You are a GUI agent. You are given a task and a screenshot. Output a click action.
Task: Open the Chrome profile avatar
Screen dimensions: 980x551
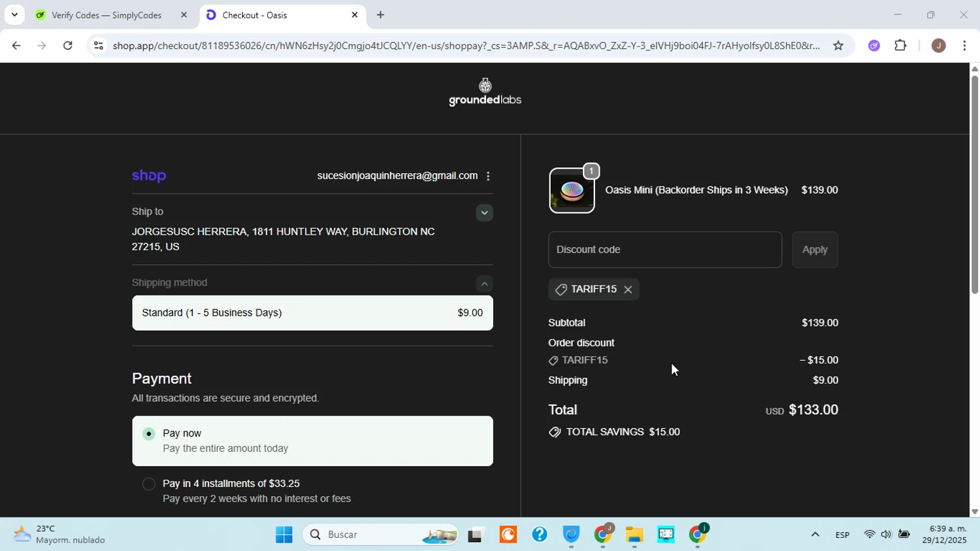[938, 46]
